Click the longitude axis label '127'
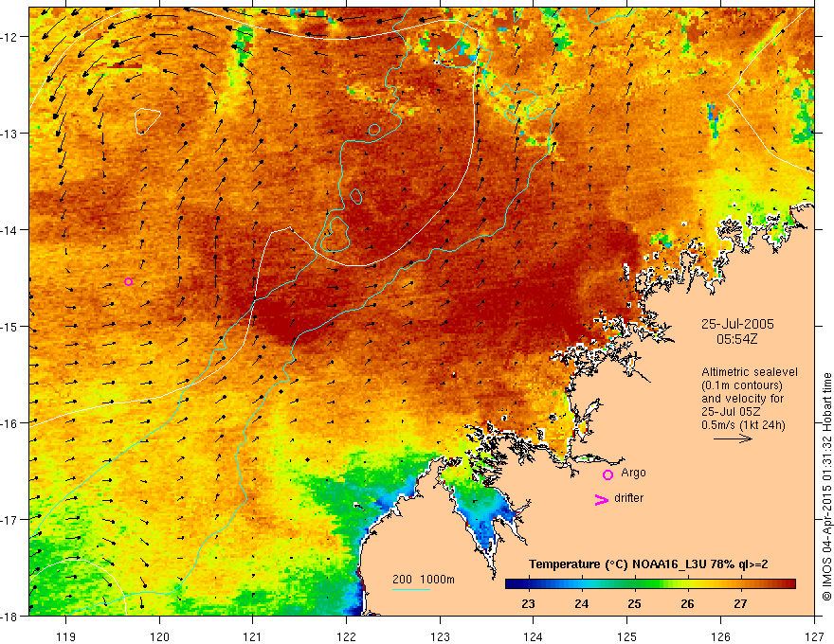834x644 pixels. pos(814,636)
